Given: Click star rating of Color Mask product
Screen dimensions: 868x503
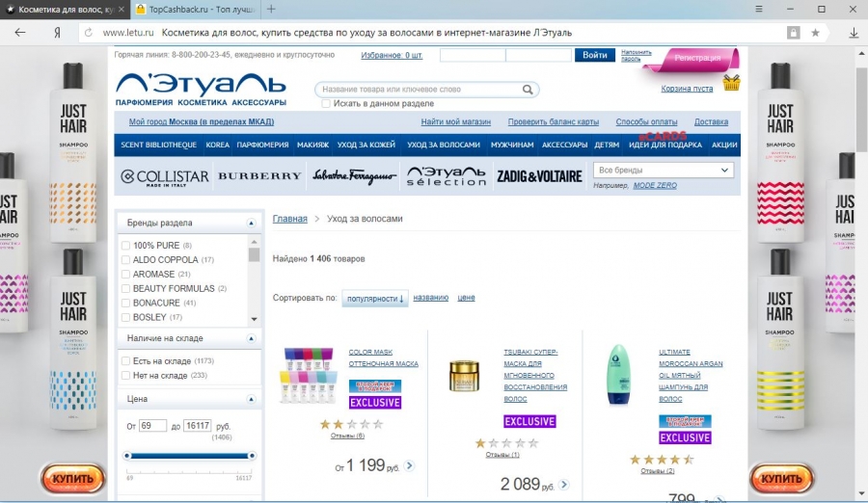Looking at the screenshot, I should 351,424.
